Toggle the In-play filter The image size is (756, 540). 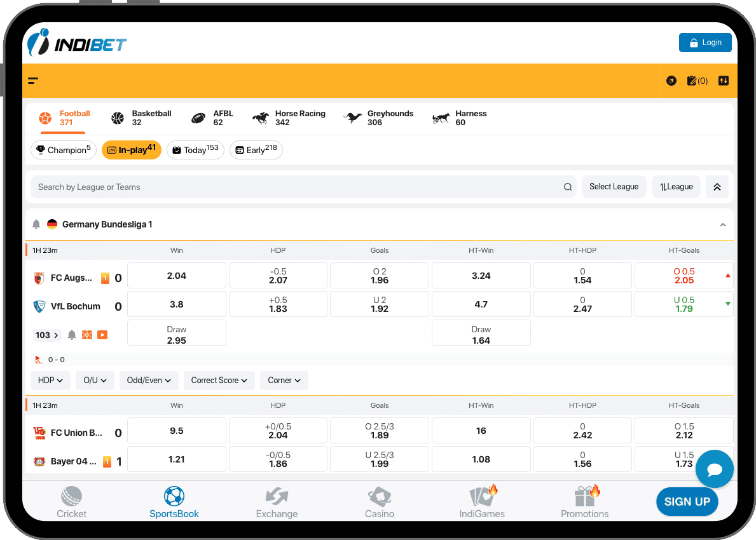[x=132, y=150]
